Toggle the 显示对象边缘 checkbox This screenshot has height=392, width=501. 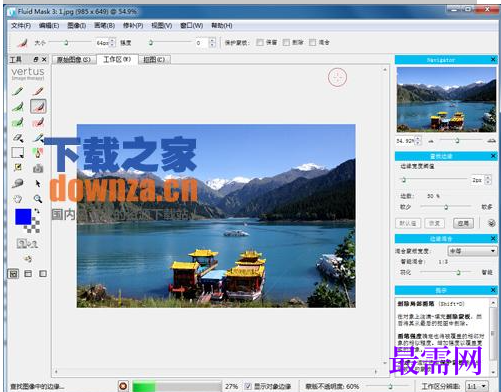[248, 386]
